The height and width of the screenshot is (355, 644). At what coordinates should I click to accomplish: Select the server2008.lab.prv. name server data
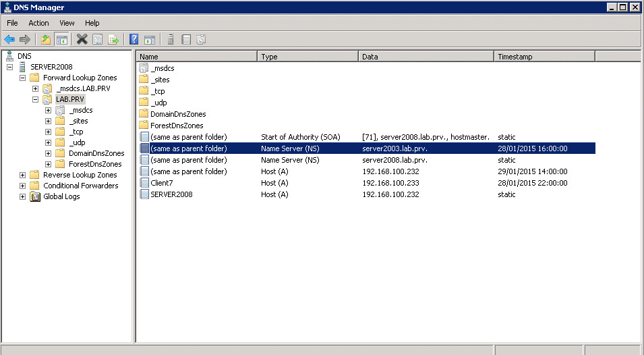point(394,160)
